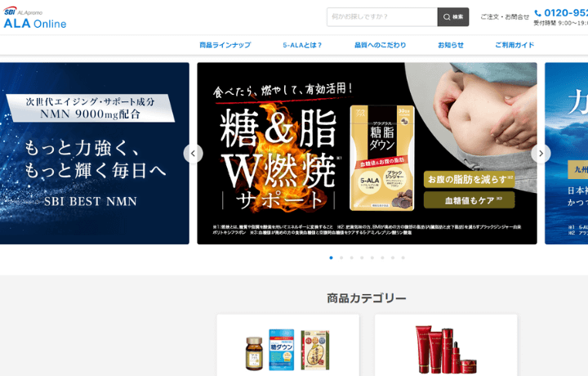The height and width of the screenshot is (376, 588).
Task: Open 品質へのこだわり menu item
Action: [x=381, y=45]
